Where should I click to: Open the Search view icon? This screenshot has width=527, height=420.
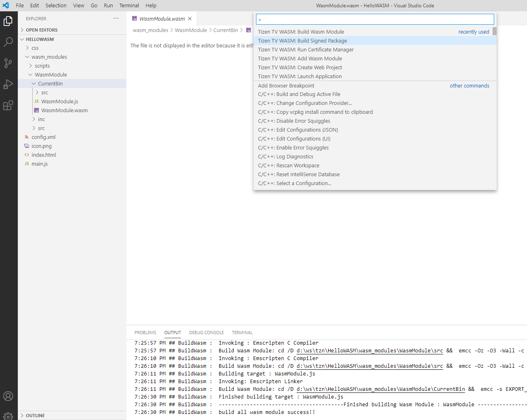pyautogui.click(x=8, y=42)
